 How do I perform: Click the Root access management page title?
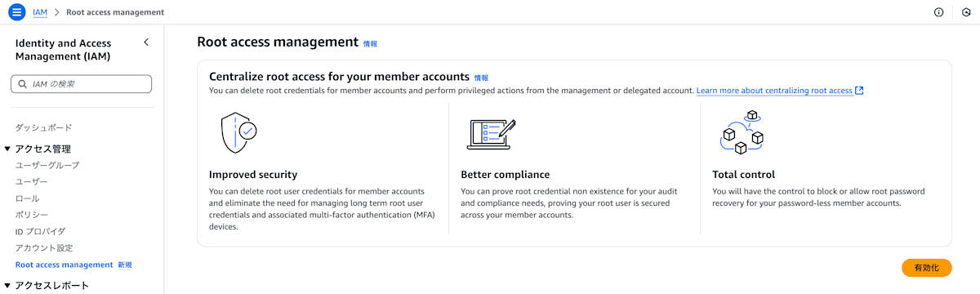click(x=278, y=42)
